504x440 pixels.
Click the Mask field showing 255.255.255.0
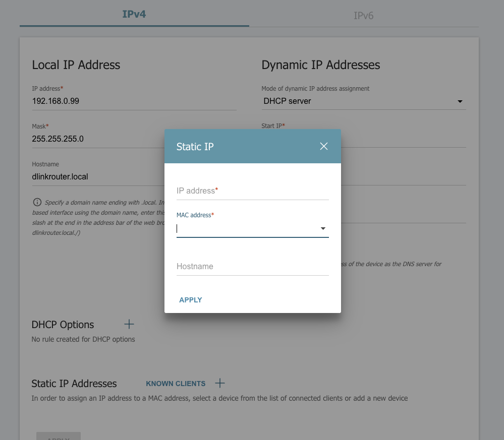point(96,139)
